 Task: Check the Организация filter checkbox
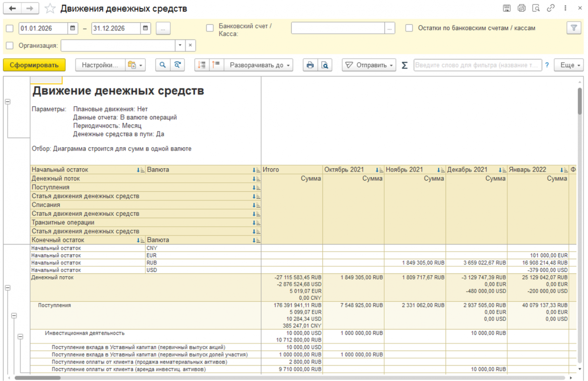[10, 46]
